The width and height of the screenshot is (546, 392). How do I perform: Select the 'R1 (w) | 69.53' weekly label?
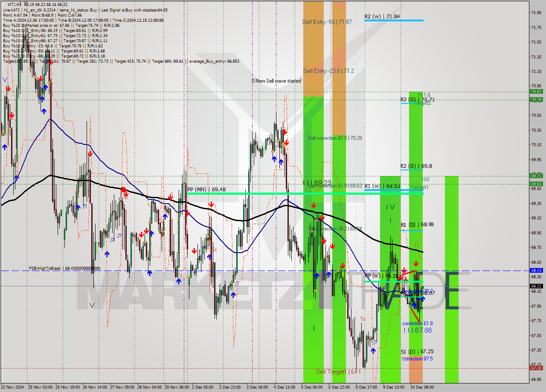click(382, 186)
